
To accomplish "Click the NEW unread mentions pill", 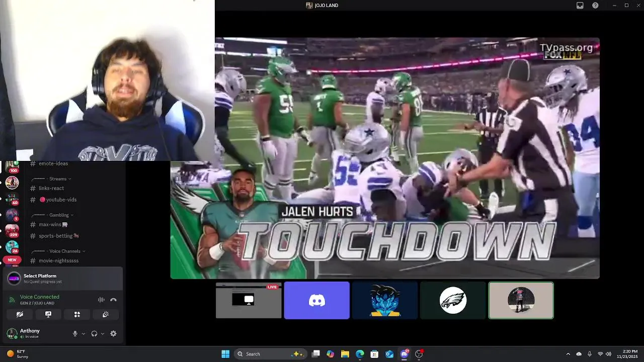I will pyautogui.click(x=12, y=260).
